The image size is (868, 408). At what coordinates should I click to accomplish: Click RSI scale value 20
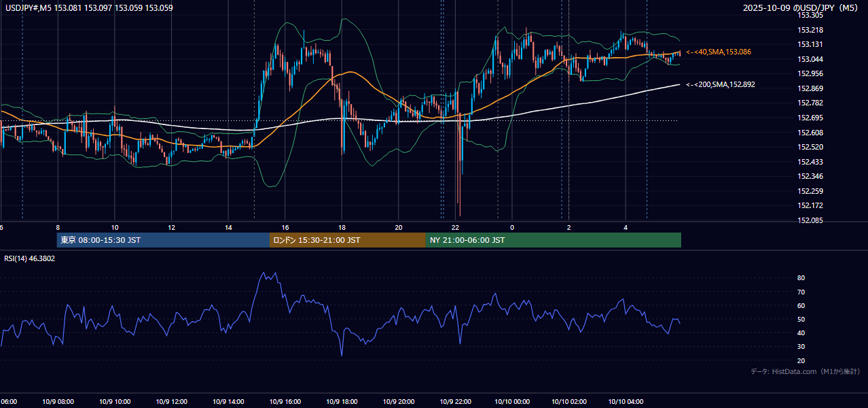pyautogui.click(x=801, y=360)
